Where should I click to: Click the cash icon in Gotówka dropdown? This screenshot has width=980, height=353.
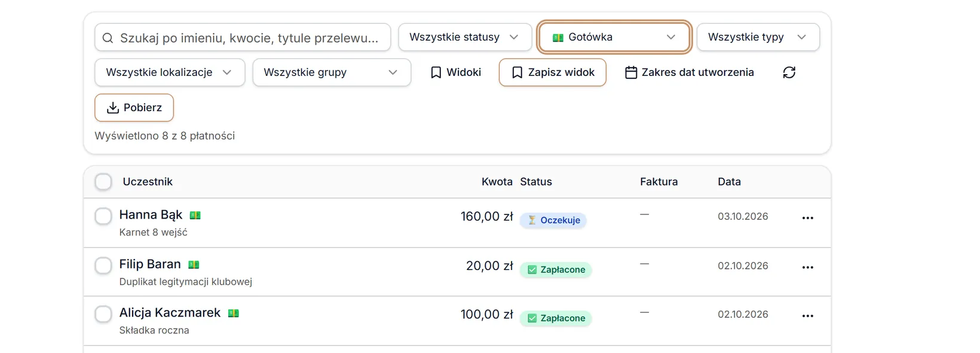[558, 38]
